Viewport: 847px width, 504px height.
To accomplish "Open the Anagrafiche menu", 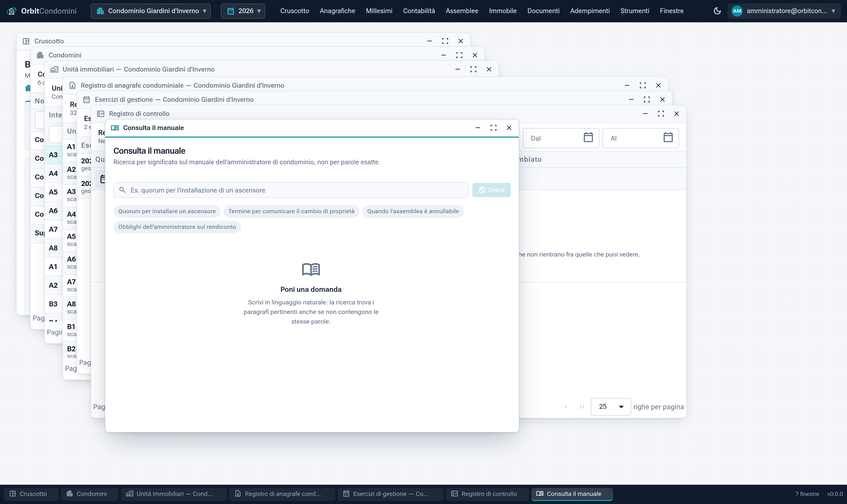I will coord(337,11).
